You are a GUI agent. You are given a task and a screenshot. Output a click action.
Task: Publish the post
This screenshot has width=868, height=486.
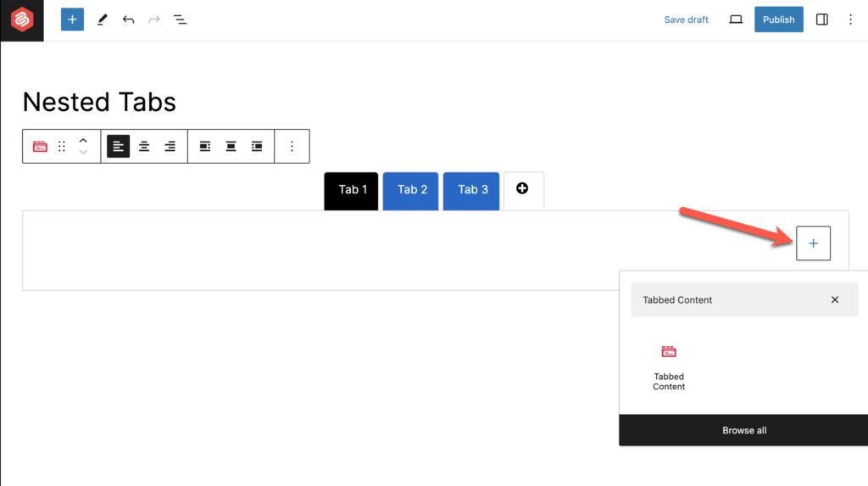(x=778, y=20)
